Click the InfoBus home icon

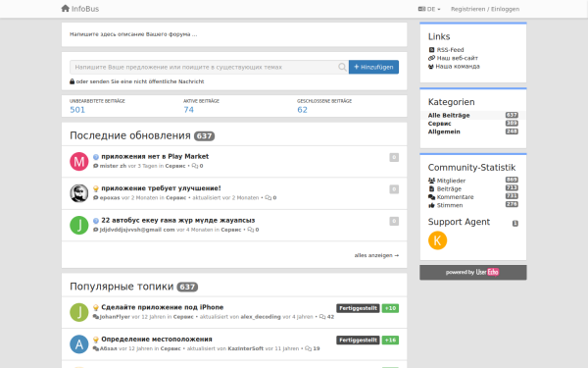(66, 8)
